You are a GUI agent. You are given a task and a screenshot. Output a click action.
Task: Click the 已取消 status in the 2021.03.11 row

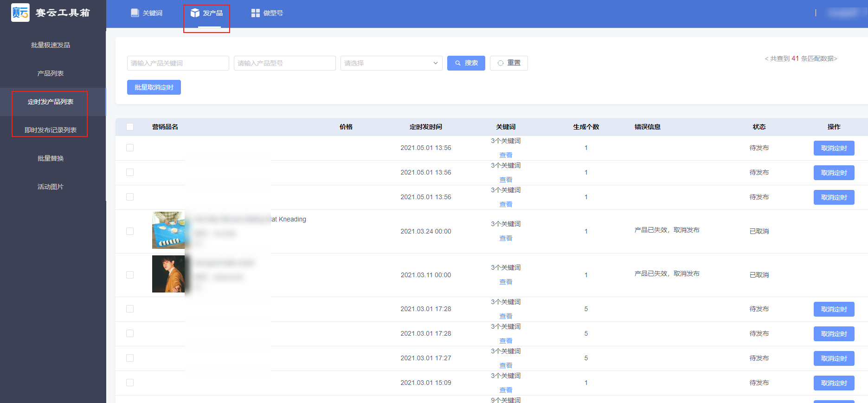click(x=759, y=275)
